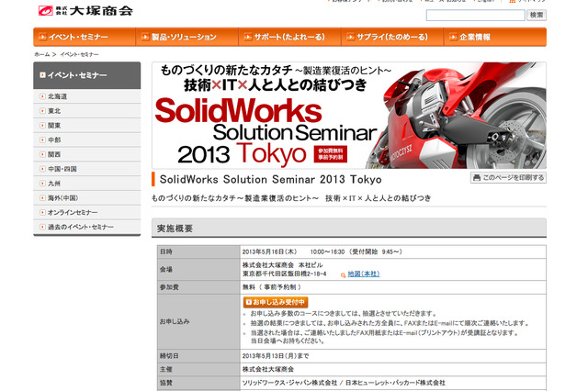
Task: Click the 2013年5月13日(月)まで deadline text
Action: tap(276, 356)
